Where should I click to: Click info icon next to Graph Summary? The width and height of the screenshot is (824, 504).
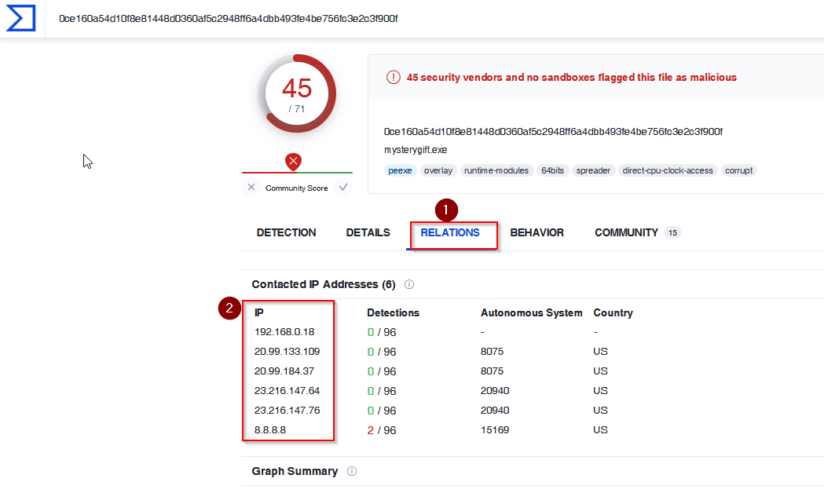click(x=352, y=472)
